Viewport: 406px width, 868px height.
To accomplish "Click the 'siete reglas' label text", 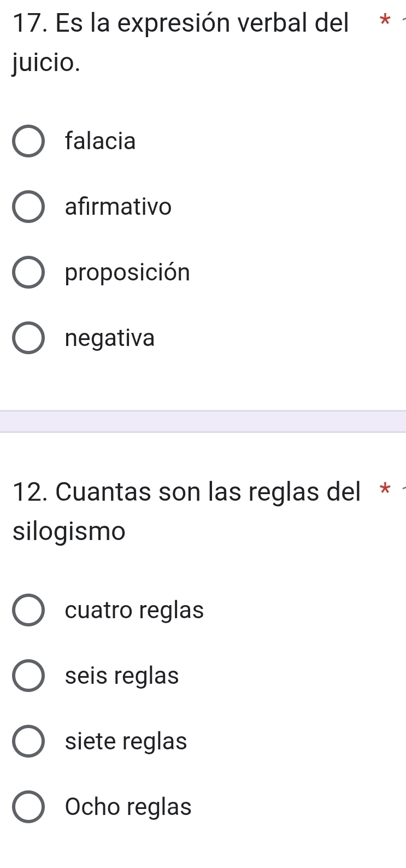I will [126, 742].
